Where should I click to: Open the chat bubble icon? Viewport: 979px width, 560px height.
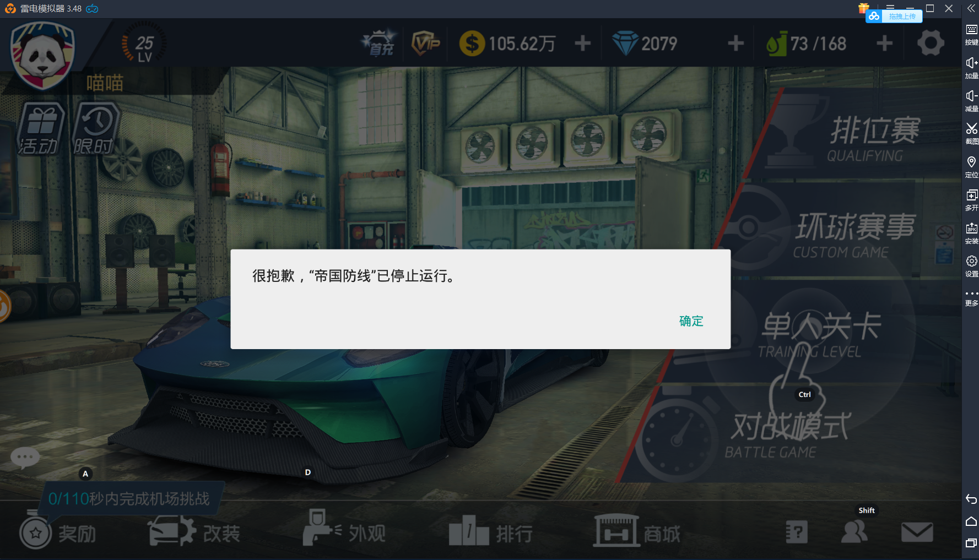[25, 458]
